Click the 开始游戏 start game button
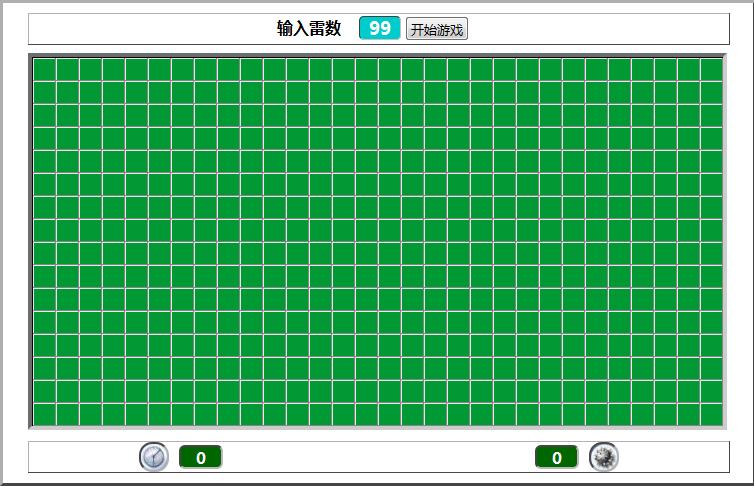This screenshot has height=486, width=754. click(x=437, y=29)
